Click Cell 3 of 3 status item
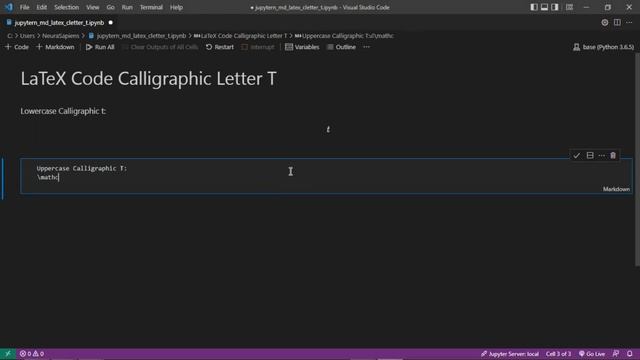Image resolution: width=640 pixels, height=360 pixels. click(558, 354)
